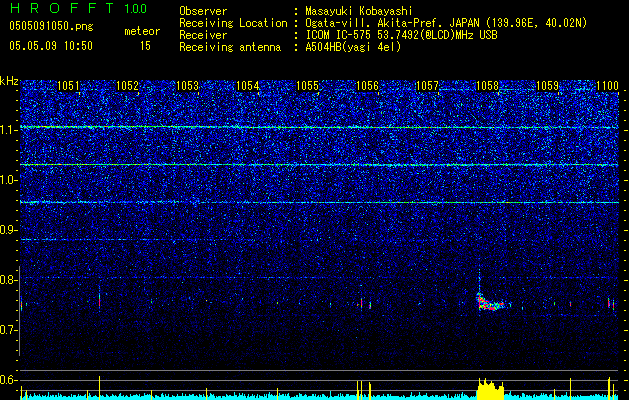Click the 1059 time marker
Viewport: 629px width, 400px height.
(x=548, y=86)
